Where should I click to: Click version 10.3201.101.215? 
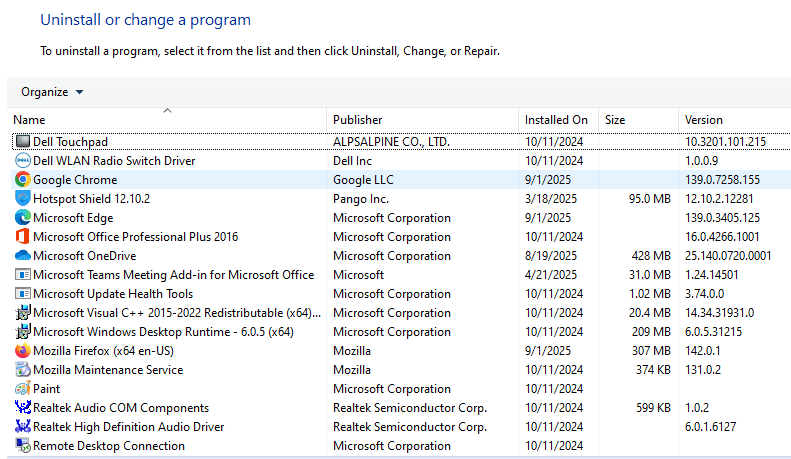click(x=725, y=142)
